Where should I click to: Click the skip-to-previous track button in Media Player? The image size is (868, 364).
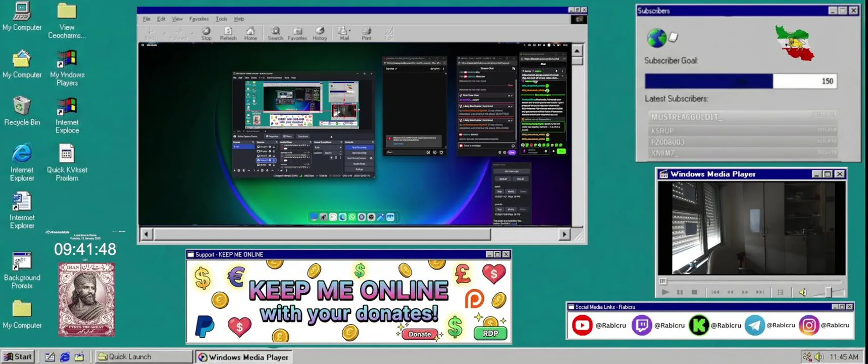tap(716, 292)
